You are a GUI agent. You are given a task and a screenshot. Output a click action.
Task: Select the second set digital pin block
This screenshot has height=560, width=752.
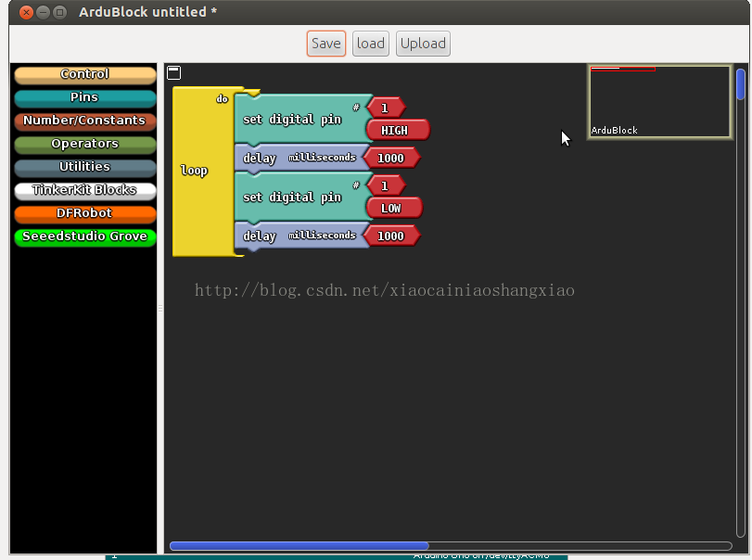pos(301,197)
